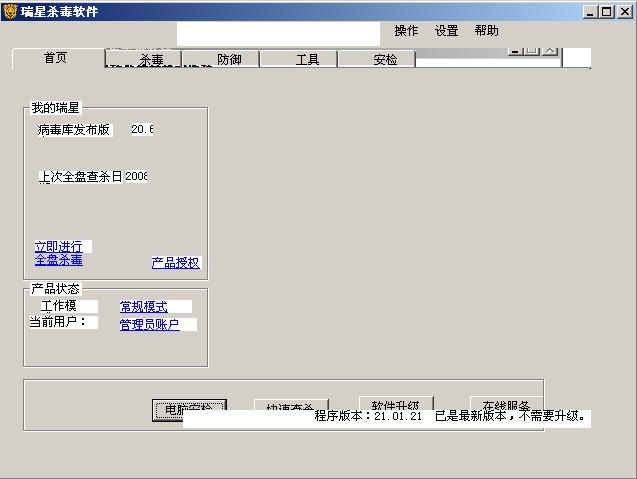Viewport: 637px width, 479px height.
Task: Open the 产品授权 link
Action: pos(176,263)
